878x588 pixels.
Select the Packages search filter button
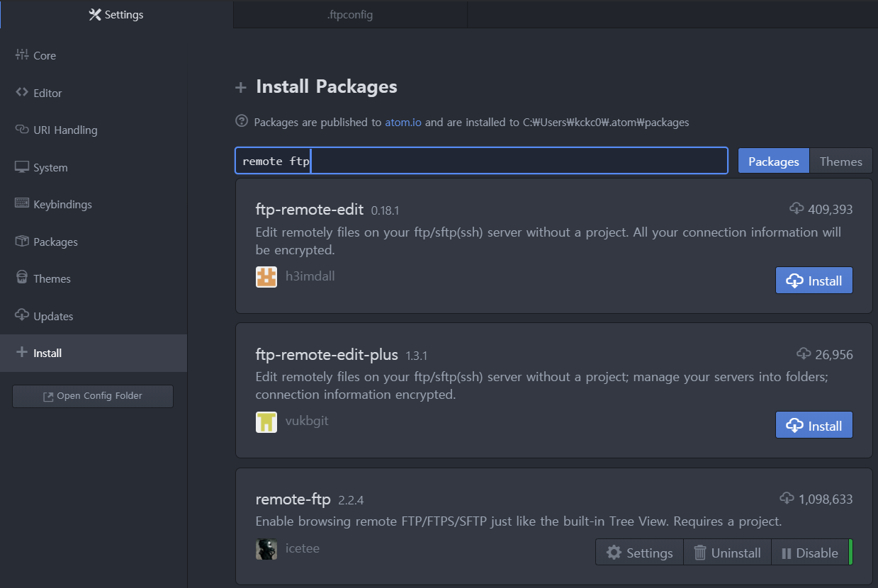tap(773, 161)
